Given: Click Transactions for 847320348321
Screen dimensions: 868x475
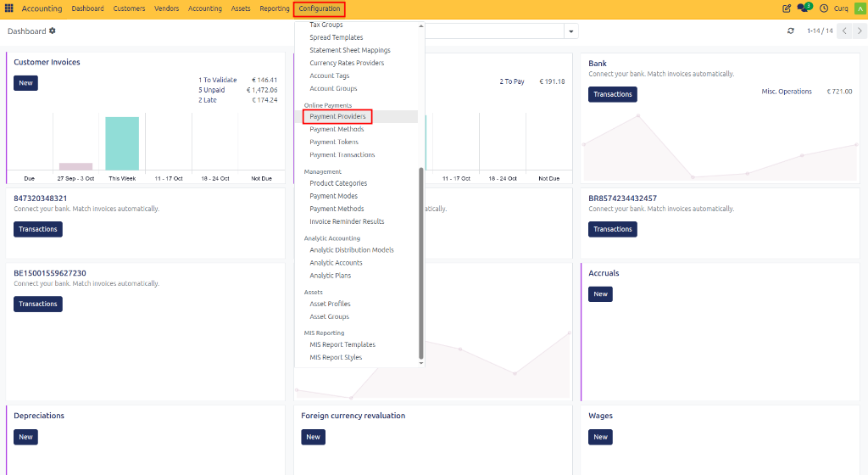Looking at the screenshot, I should click(x=37, y=229).
